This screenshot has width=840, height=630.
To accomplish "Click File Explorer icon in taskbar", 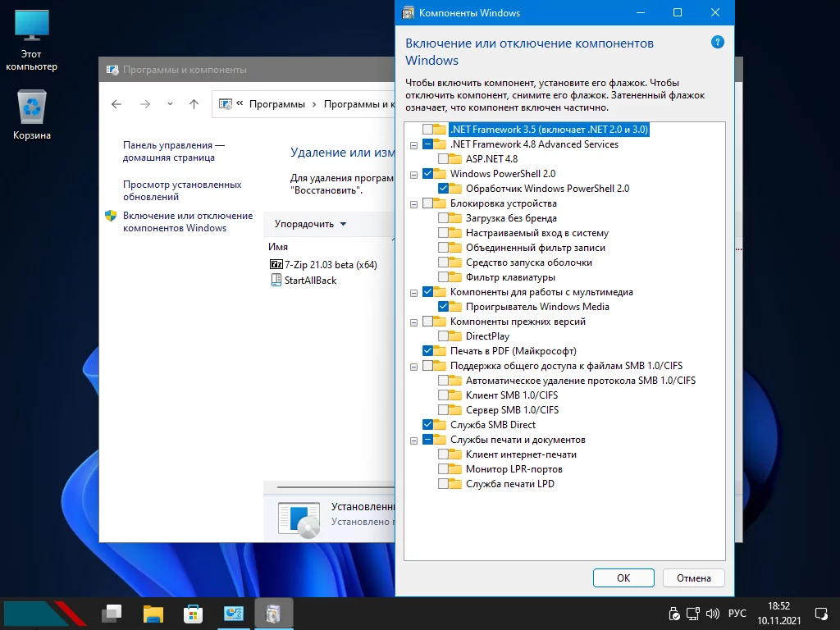I will click(x=153, y=613).
